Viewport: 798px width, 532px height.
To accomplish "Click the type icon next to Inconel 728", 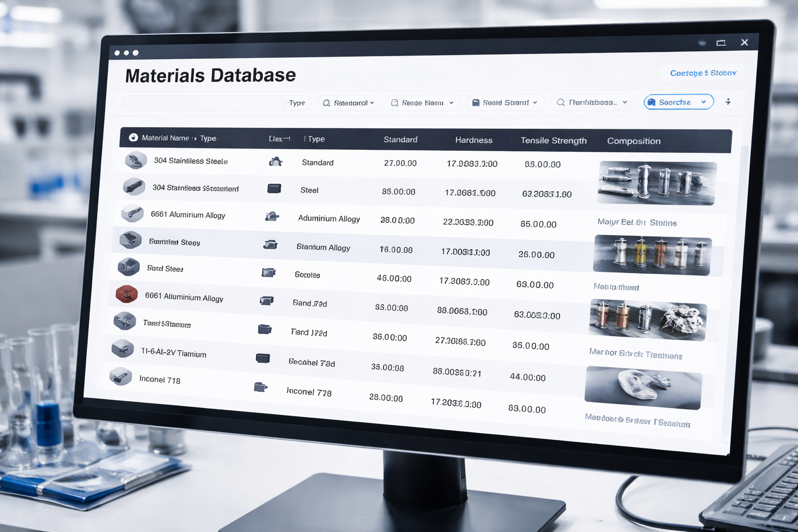I will point(260,387).
